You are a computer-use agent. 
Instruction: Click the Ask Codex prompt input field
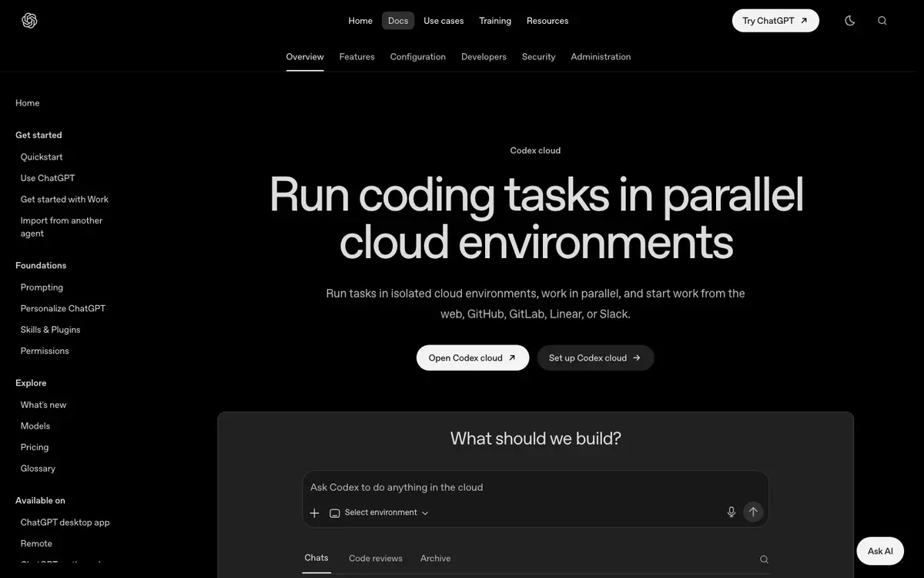(535, 488)
